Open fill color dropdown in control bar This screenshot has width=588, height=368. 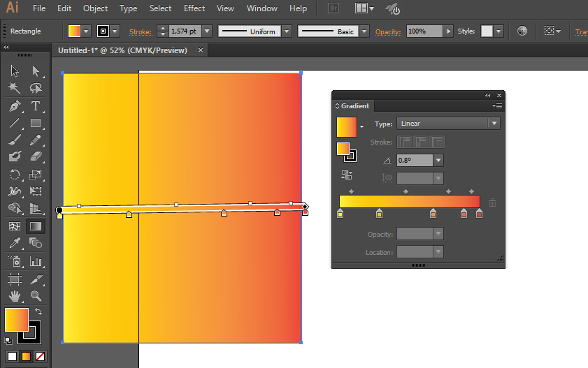coord(86,31)
